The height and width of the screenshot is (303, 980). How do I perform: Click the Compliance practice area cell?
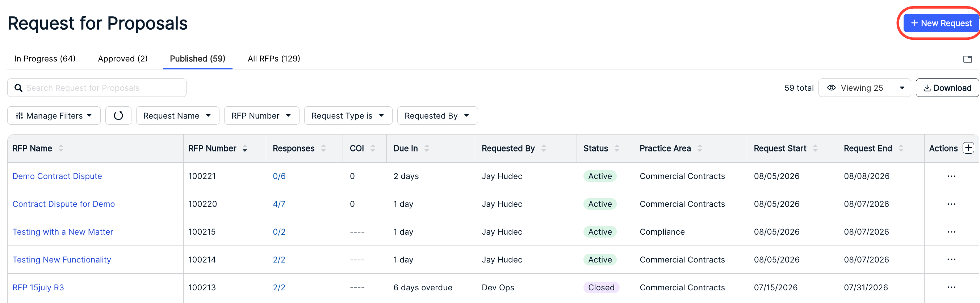[662, 232]
